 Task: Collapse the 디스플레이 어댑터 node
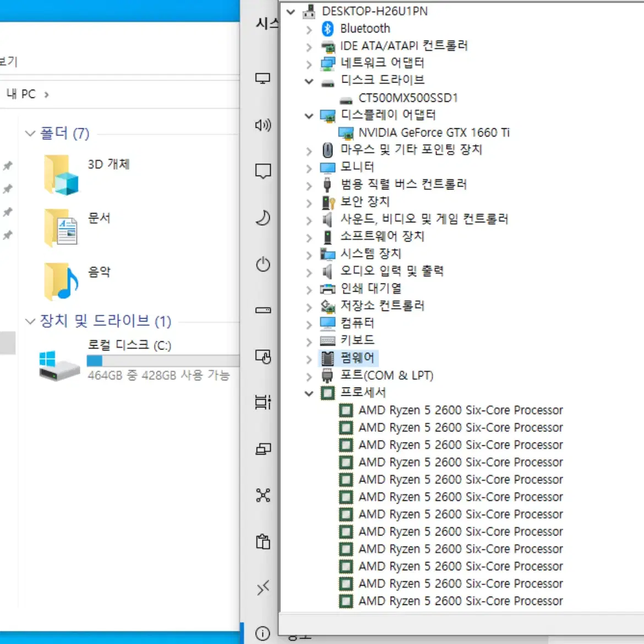tap(309, 116)
